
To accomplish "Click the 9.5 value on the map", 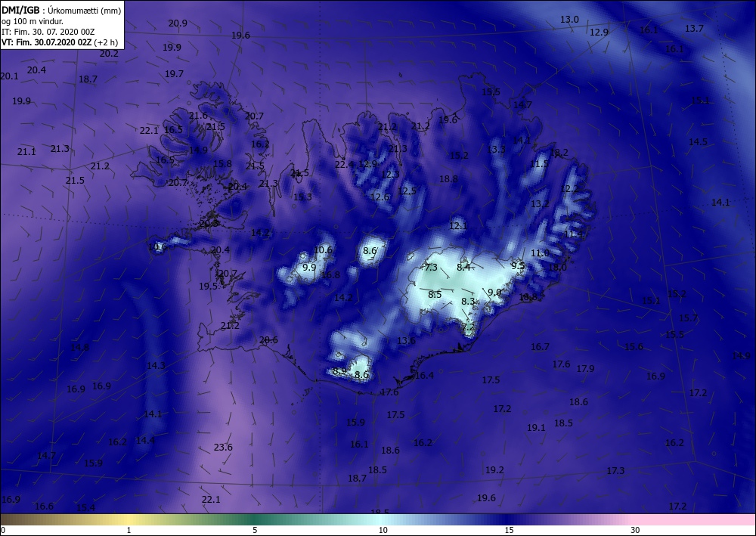I will (518, 265).
